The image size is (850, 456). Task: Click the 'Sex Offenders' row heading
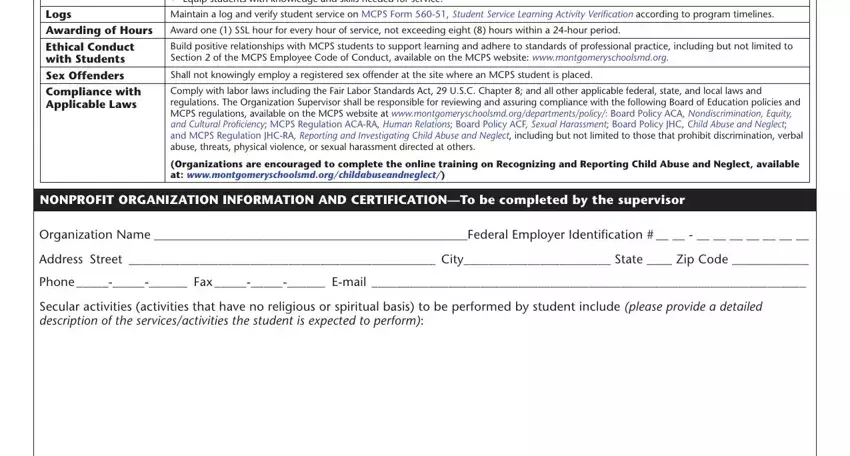click(85, 75)
